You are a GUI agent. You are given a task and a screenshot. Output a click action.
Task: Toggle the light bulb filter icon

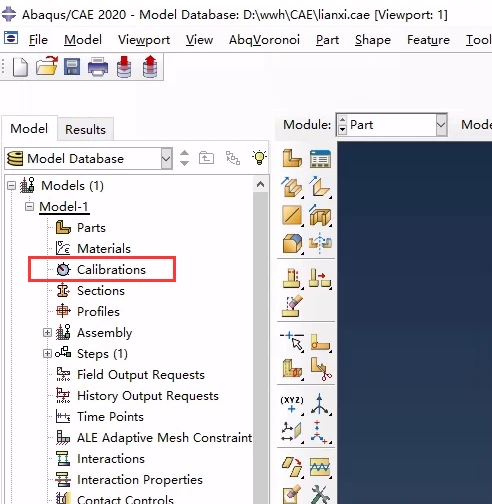coord(259,158)
